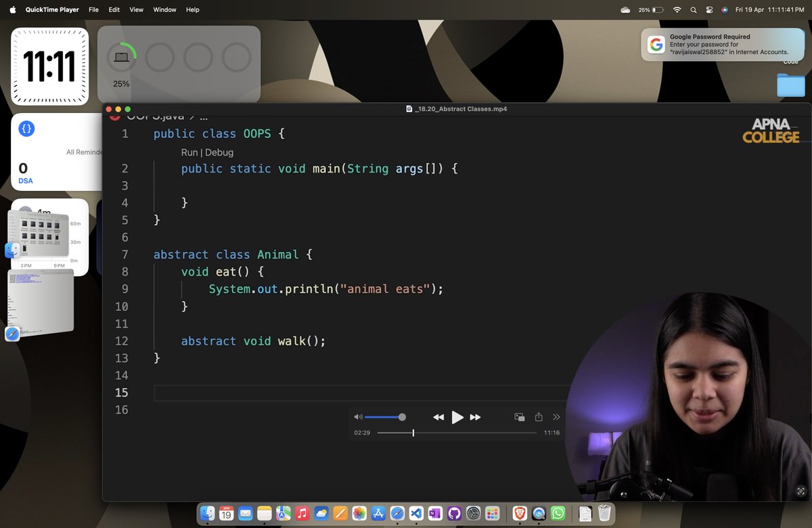Open QuickTime Player in the Dock
The height and width of the screenshot is (528, 812).
coord(539,513)
